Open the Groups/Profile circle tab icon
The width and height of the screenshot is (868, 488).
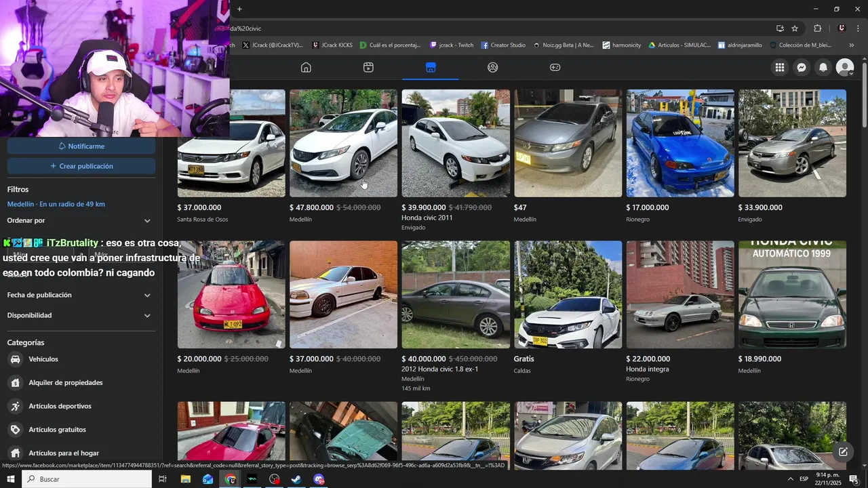(x=493, y=67)
